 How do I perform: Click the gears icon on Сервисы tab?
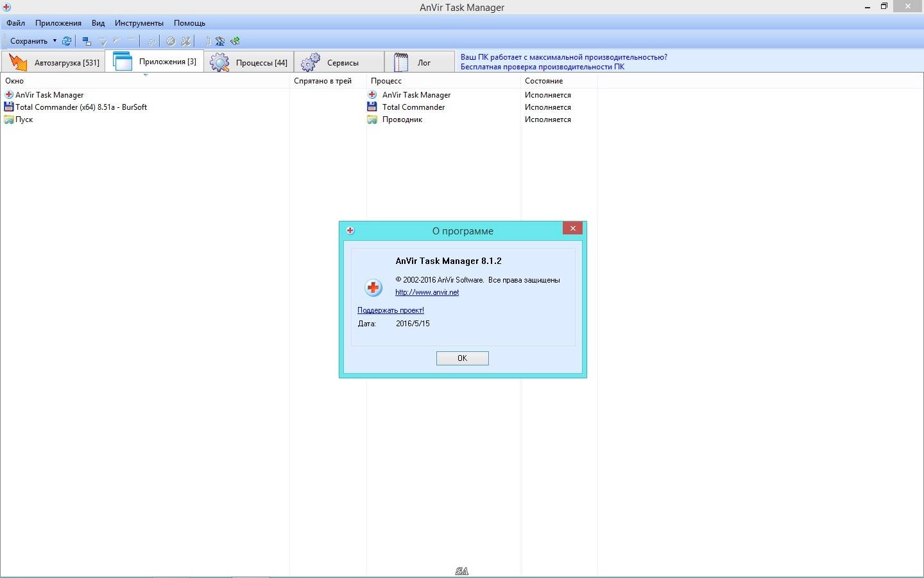[311, 62]
